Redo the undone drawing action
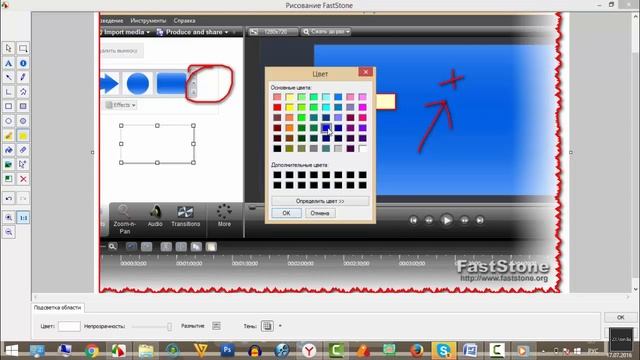640x360 pixels. click(23, 198)
